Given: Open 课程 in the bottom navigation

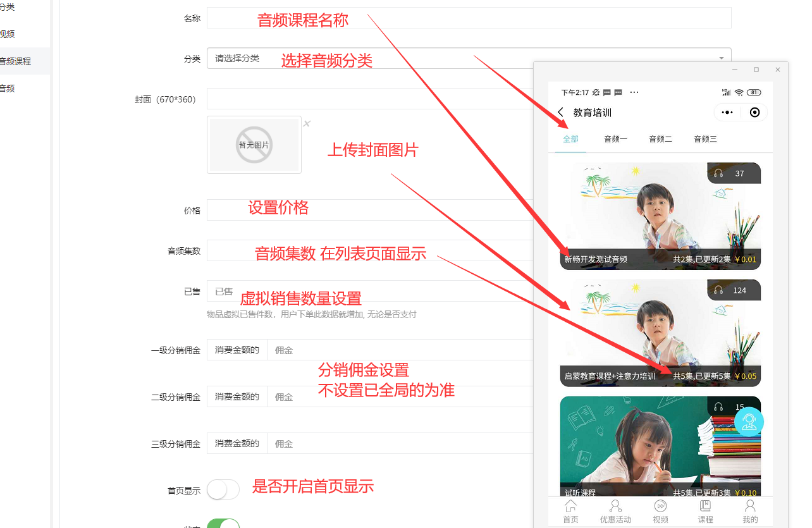Looking at the screenshot, I should pyautogui.click(x=705, y=512).
